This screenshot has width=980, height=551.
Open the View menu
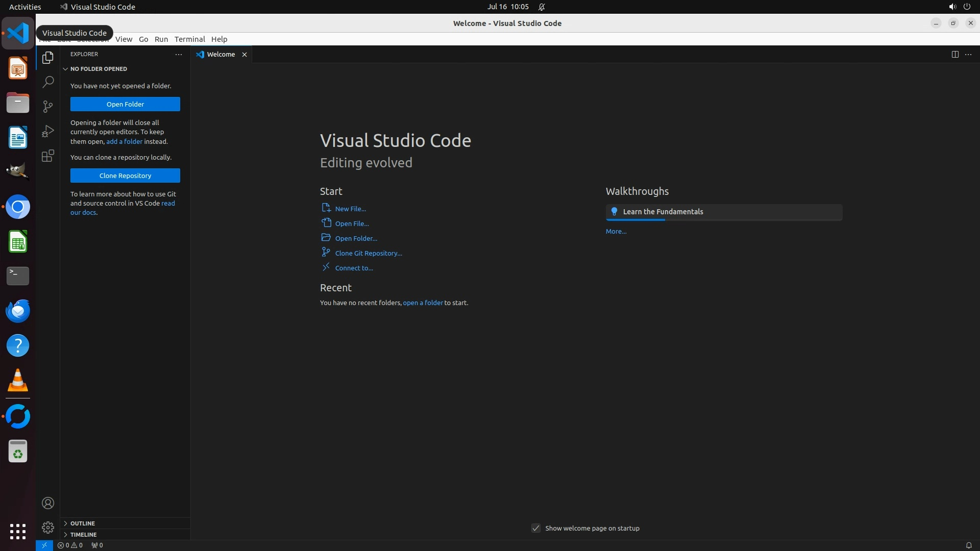(x=124, y=39)
